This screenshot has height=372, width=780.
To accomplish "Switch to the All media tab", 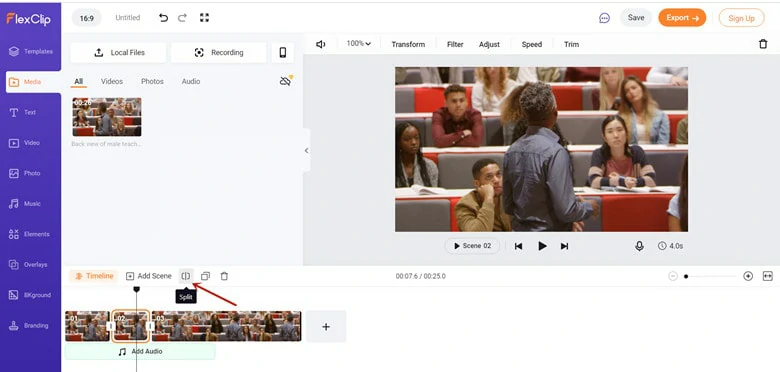I will 79,82.
